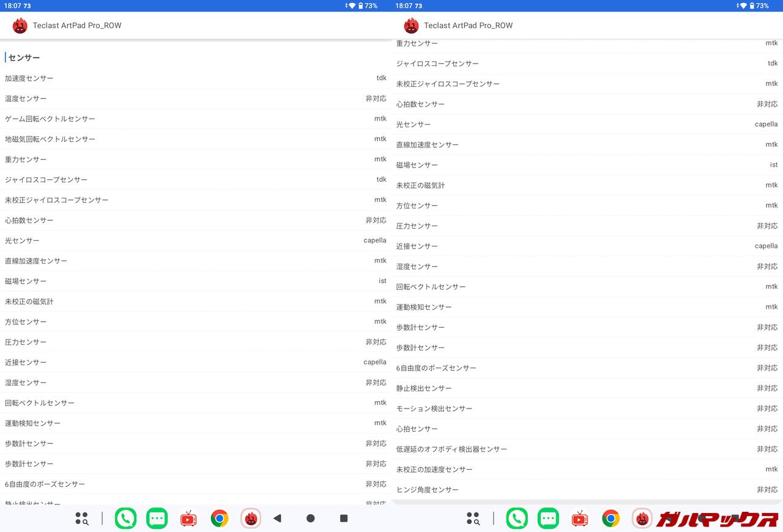Select the 加速度センサー row

tap(196, 78)
